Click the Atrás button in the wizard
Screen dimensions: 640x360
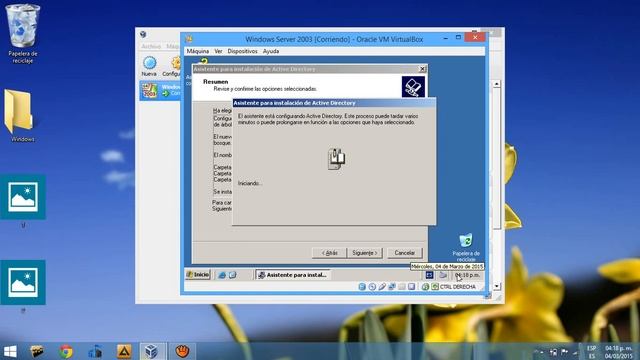click(x=329, y=253)
